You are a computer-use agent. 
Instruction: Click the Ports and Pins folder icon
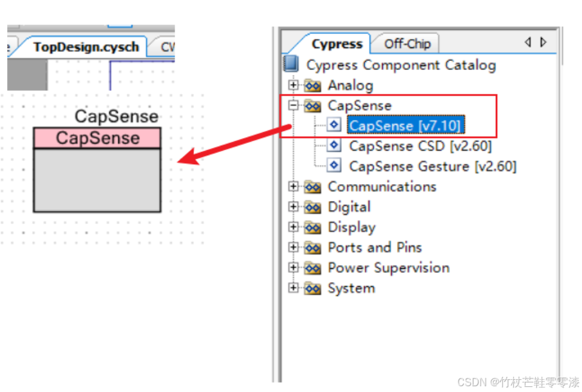pos(313,248)
